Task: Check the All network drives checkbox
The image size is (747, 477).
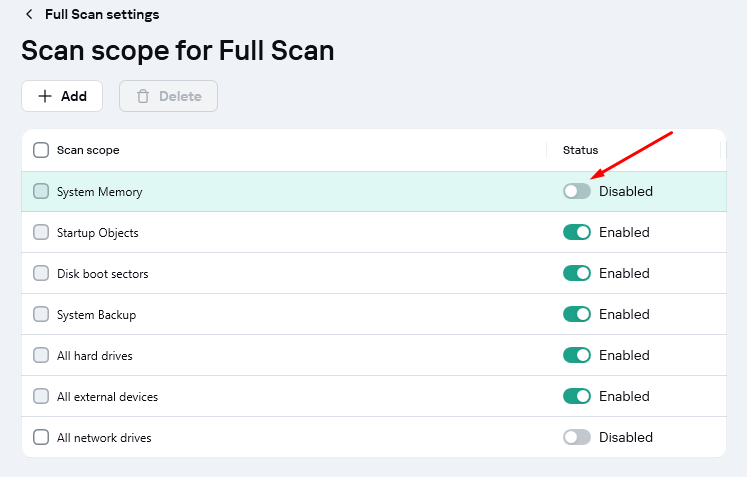Action: (x=41, y=437)
